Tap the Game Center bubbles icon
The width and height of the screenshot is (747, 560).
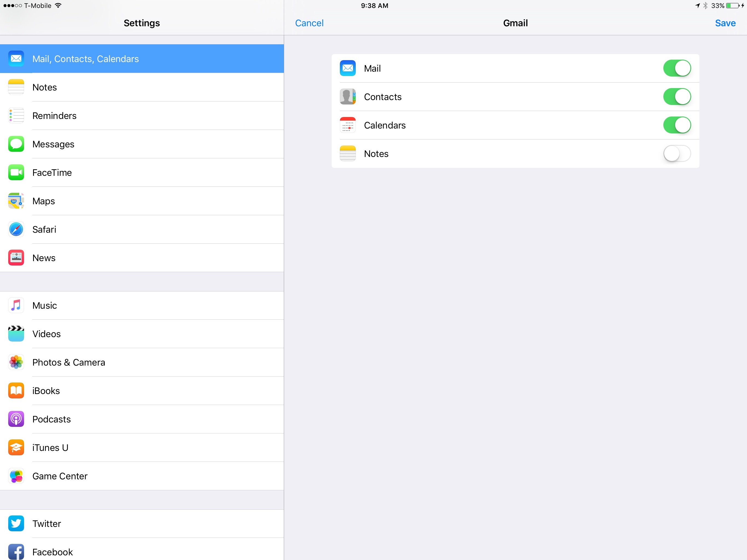tap(16, 476)
